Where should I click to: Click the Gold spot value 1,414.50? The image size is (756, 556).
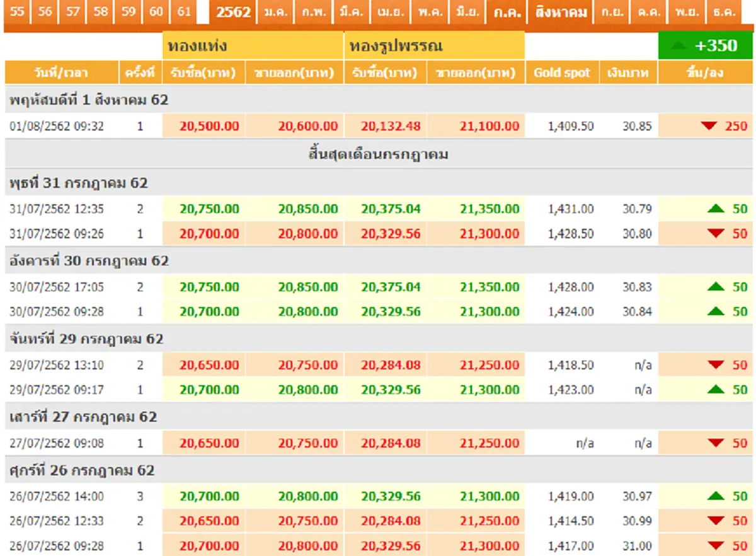point(571,521)
